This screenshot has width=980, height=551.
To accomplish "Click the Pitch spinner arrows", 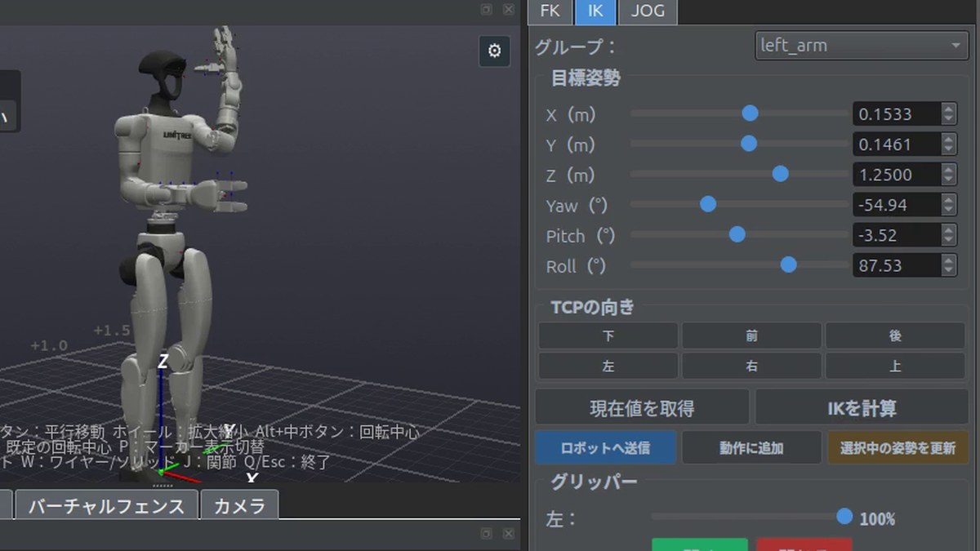I will [x=948, y=235].
